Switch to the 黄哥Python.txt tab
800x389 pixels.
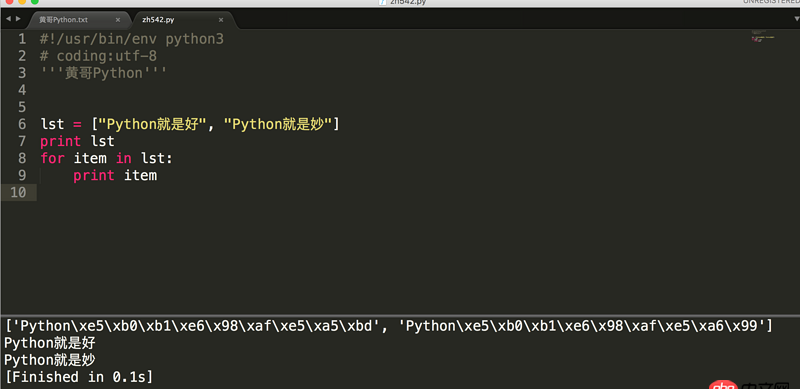(64, 20)
